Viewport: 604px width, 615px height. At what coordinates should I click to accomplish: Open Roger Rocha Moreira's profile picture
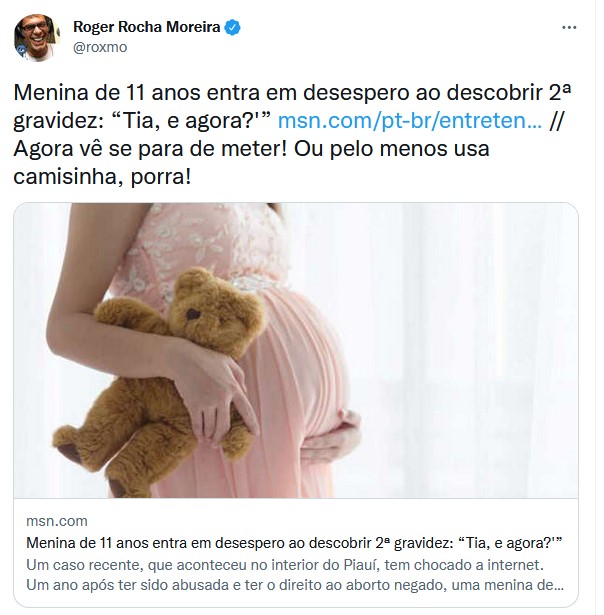click(36, 38)
